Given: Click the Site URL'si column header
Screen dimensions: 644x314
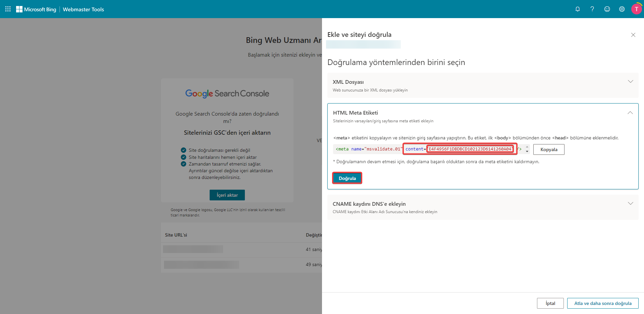Looking at the screenshot, I should click(176, 235).
